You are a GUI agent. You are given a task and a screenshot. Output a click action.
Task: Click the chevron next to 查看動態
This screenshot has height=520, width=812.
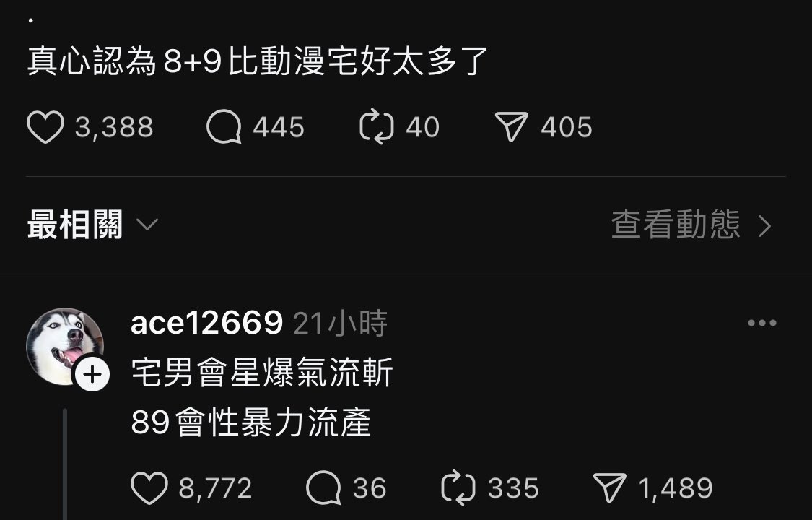tap(765, 226)
